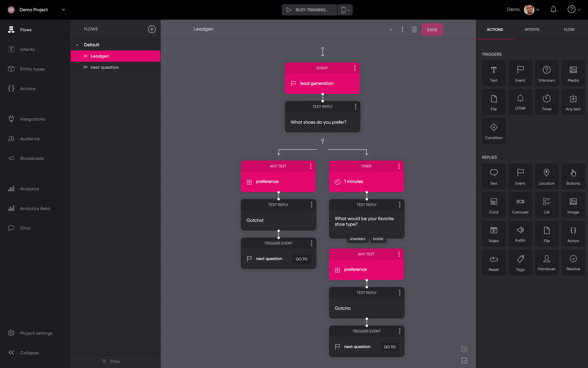Viewport: 588px width, 368px height.
Task: Click the Resolve reply icon
Action: [x=573, y=262]
